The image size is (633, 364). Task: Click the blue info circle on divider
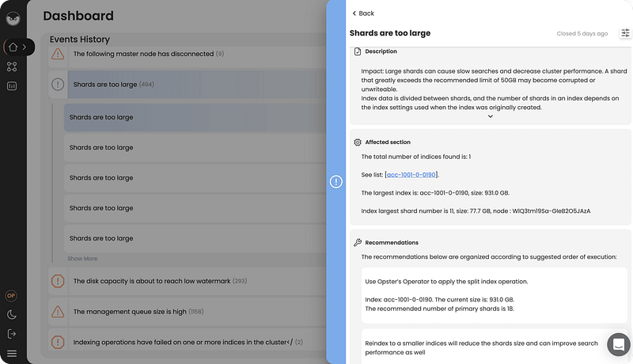point(335,181)
